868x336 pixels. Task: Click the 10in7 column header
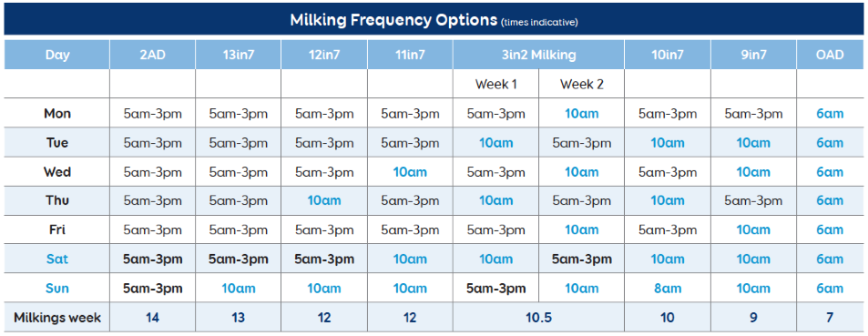point(668,55)
